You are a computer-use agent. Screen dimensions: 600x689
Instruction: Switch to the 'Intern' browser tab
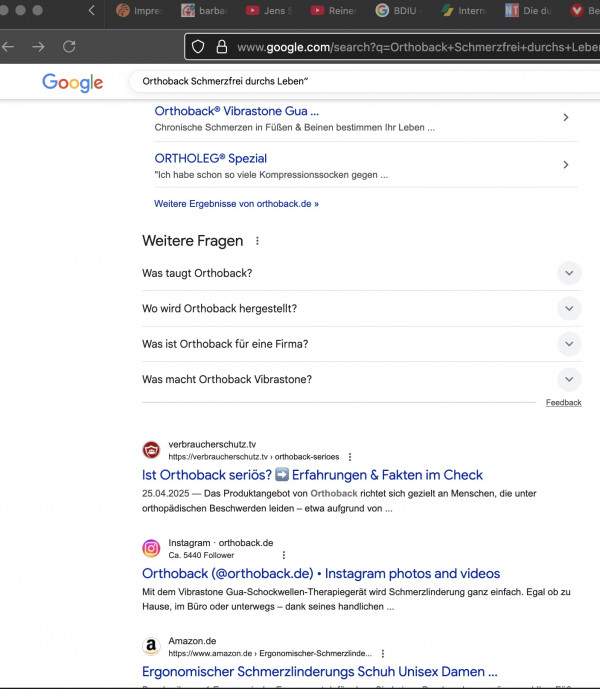coord(463,11)
